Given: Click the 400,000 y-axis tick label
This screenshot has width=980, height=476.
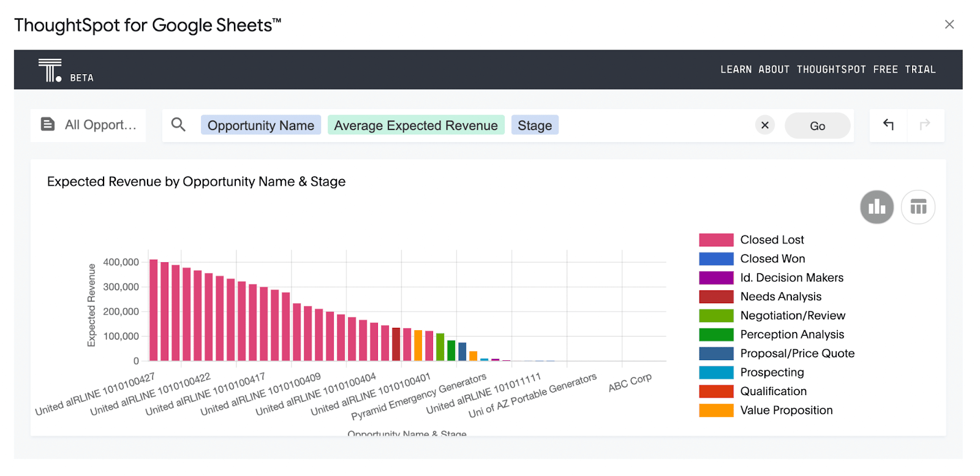Looking at the screenshot, I should (121, 262).
